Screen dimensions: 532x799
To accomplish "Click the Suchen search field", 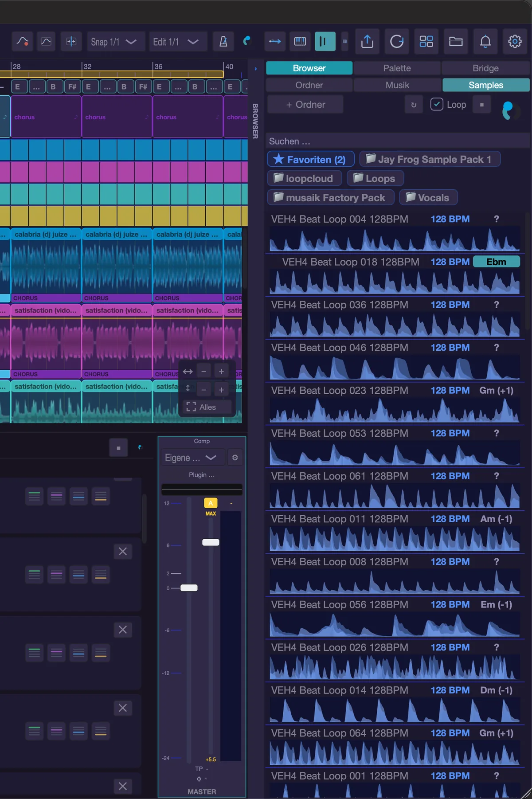I will point(397,141).
